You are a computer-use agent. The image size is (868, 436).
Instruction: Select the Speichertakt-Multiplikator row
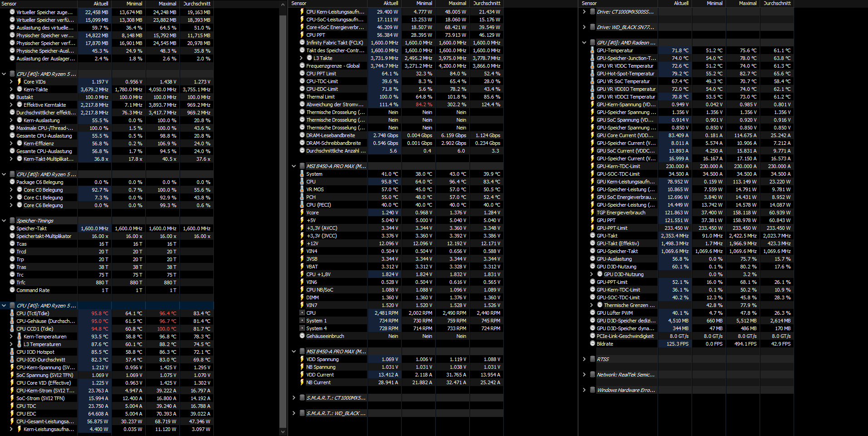[107, 236]
